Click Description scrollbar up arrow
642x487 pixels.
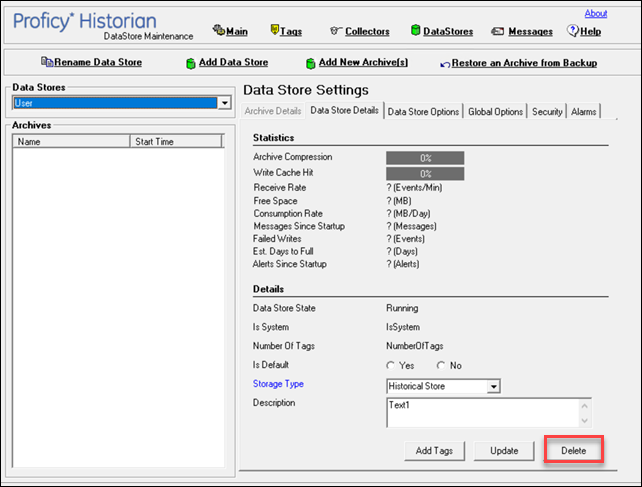click(585, 406)
